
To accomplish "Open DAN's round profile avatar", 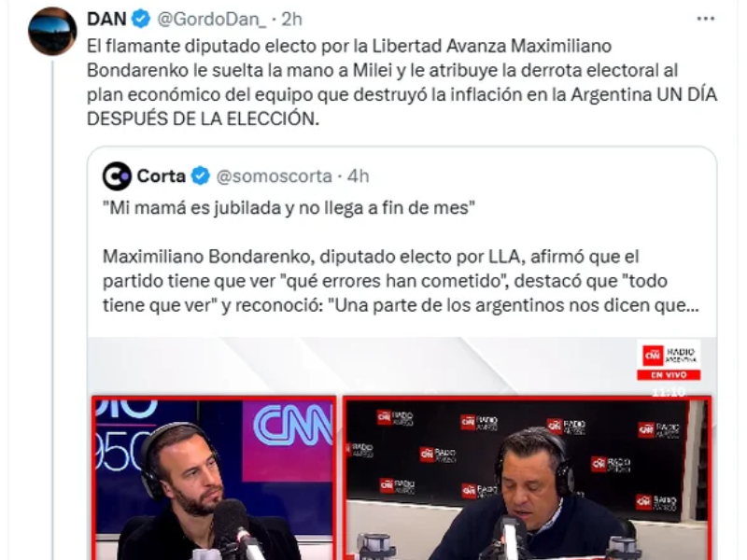I will pos(52,32).
